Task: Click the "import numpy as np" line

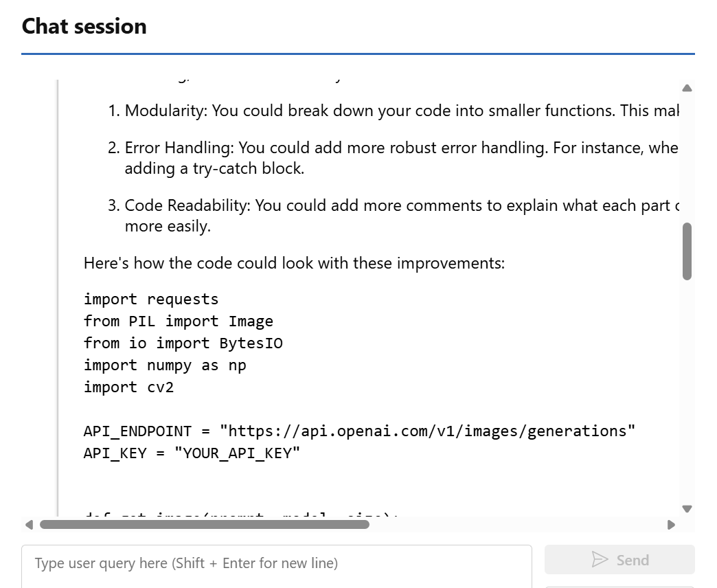Action: click(x=165, y=365)
